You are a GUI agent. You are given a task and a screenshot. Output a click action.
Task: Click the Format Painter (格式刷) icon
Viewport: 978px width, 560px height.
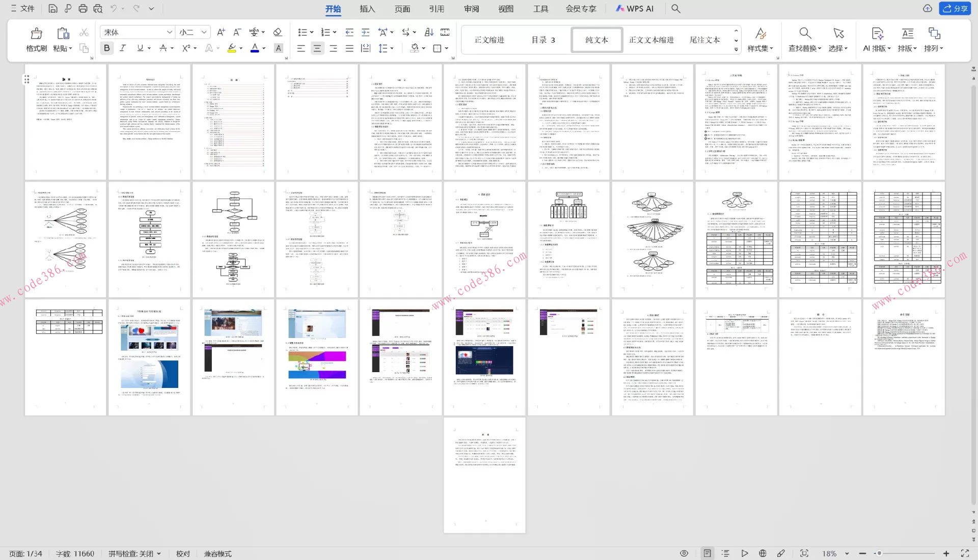click(x=36, y=34)
